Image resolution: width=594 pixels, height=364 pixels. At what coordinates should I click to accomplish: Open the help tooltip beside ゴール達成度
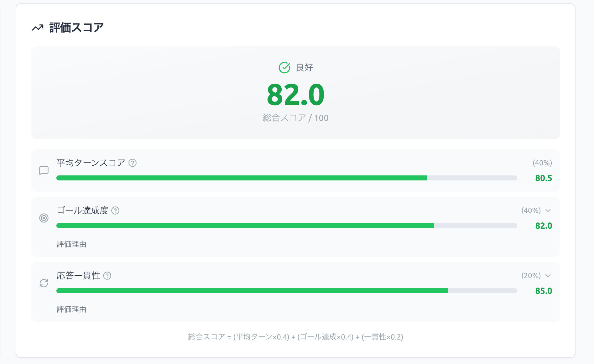point(116,211)
